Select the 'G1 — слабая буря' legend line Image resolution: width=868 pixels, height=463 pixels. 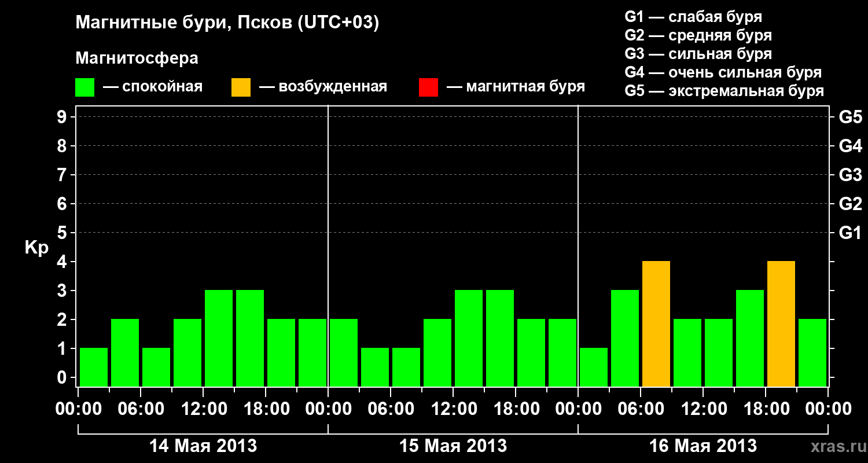[x=693, y=16]
